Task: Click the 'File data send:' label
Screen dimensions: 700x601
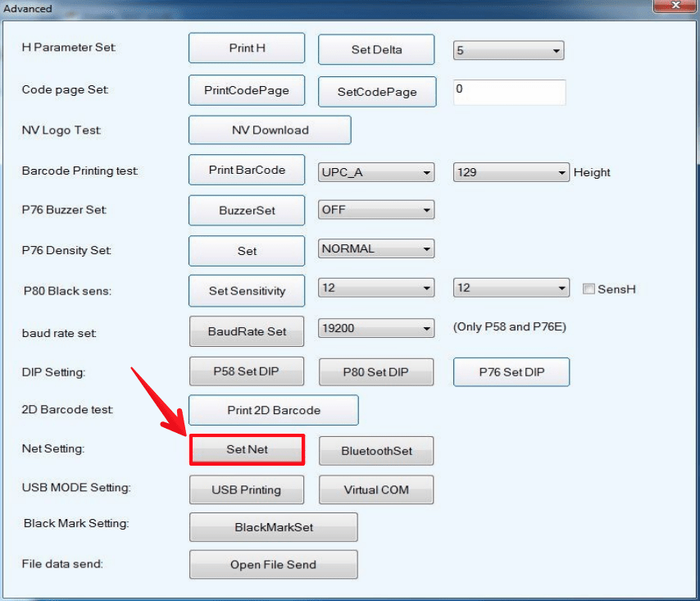Action: [x=62, y=564]
